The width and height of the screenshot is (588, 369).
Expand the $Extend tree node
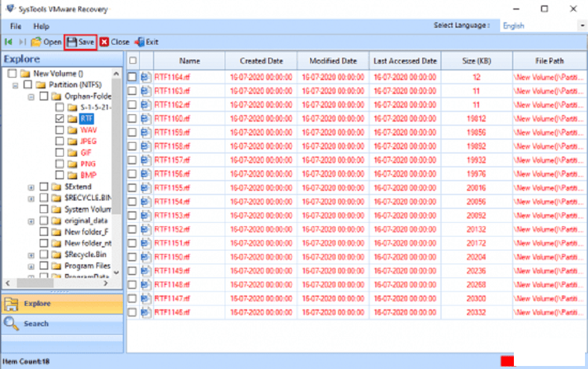point(31,187)
